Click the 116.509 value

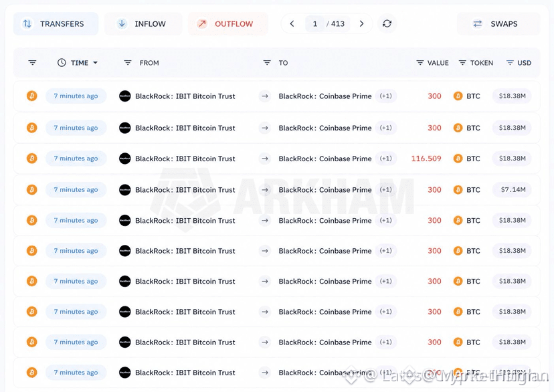[426, 159]
